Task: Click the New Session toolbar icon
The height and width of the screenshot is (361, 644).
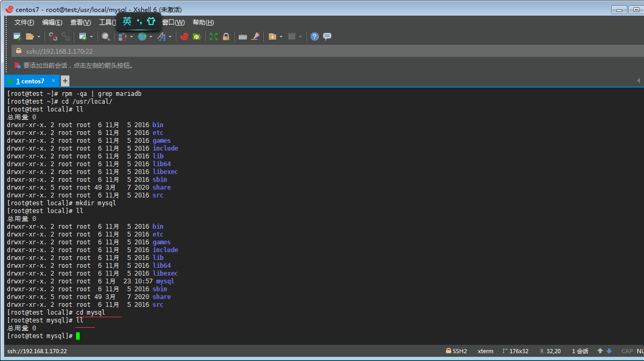Action: pyautogui.click(x=17, y=36)
